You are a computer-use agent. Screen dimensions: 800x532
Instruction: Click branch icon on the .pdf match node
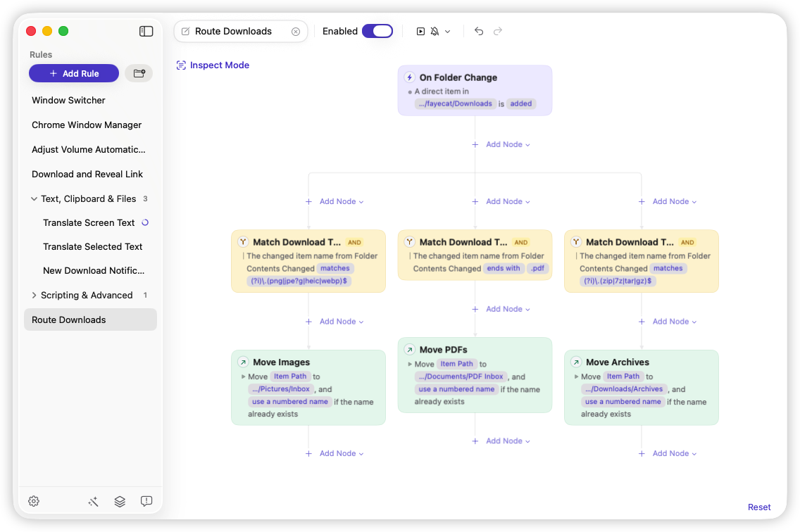410,242
